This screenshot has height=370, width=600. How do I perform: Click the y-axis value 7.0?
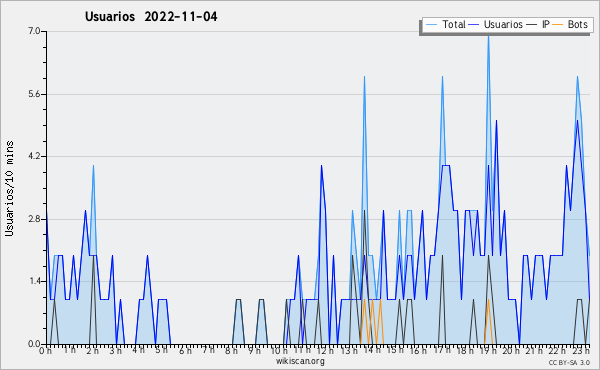pyautogui.click(x=34, y=31)
